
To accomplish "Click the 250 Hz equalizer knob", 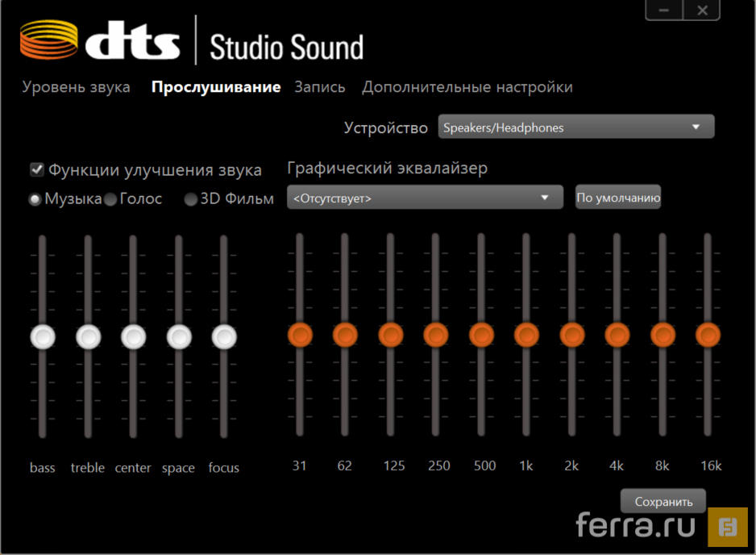I will click(x=436, y=335).
